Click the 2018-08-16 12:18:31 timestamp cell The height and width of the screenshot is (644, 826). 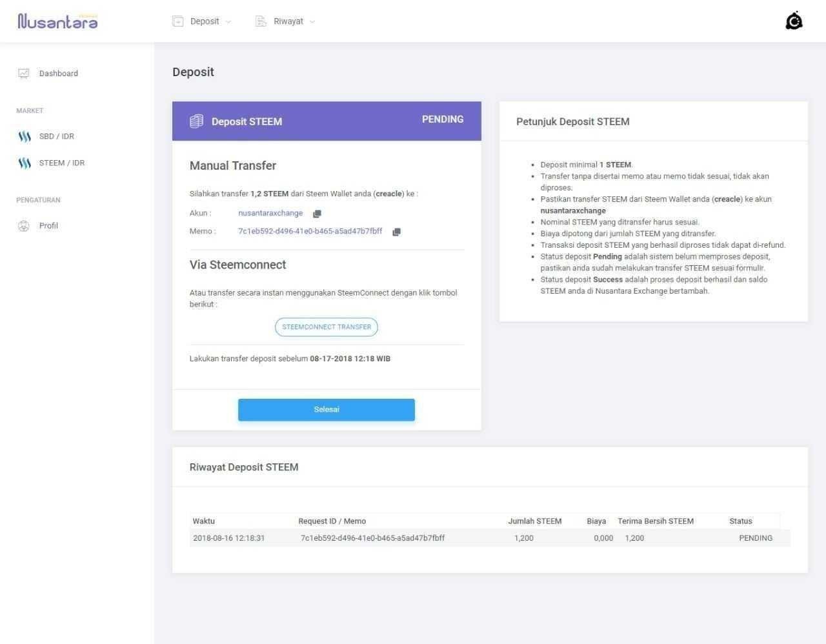pos(228,538)
